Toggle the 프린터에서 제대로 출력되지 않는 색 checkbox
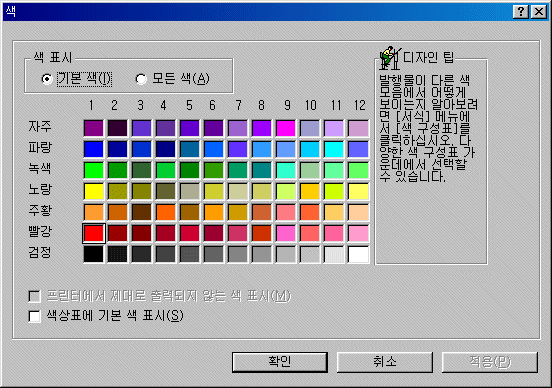The height and width of the screenshot is (388, 552). [x=34, y=296]
